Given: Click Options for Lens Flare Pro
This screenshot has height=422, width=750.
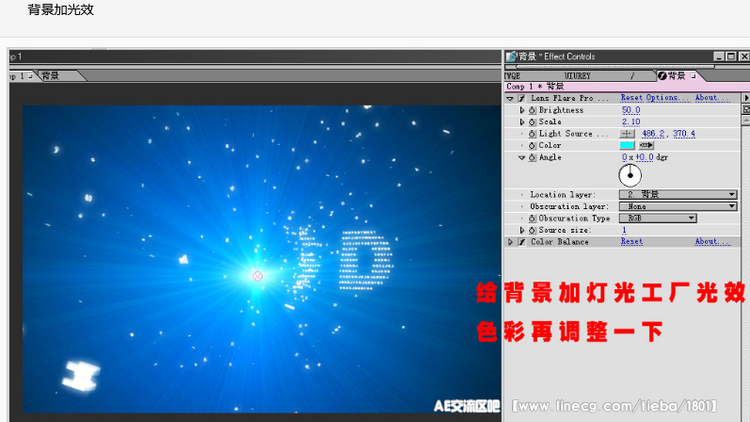Looking at the screenshot, I should [x=668, y=98].
